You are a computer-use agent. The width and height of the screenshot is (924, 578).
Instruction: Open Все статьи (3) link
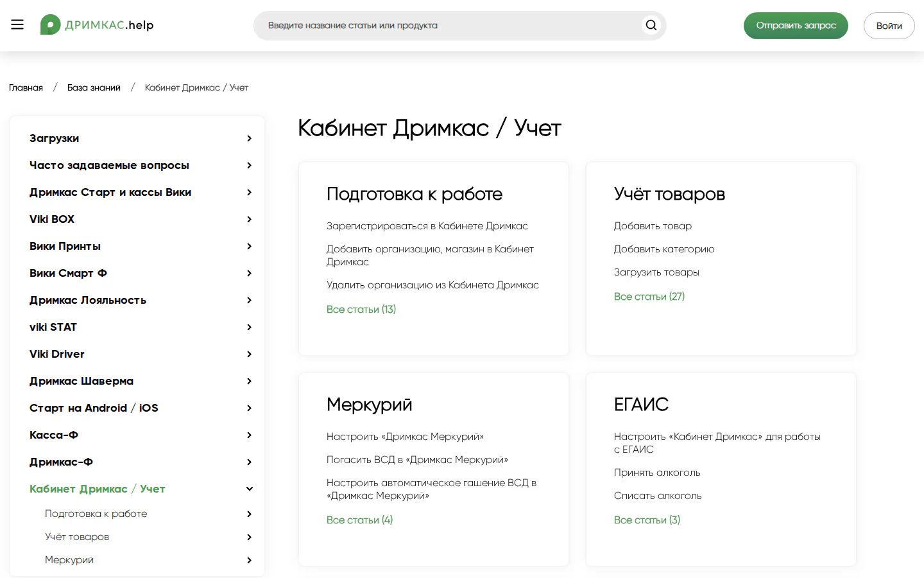coord(647,520)
